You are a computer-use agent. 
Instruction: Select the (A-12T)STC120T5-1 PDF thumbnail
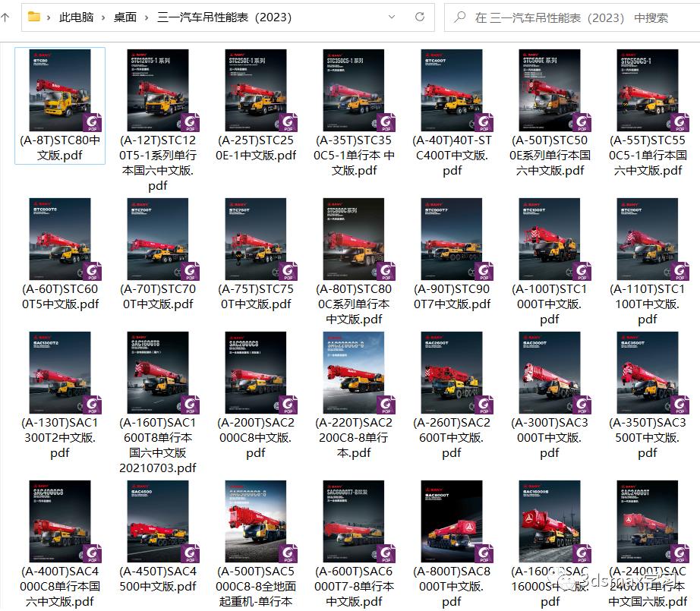point(158,90)
